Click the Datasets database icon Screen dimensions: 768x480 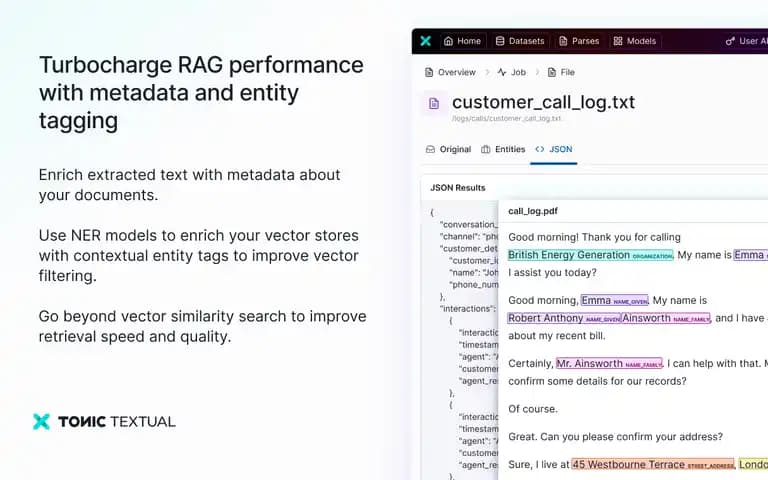(x=500, y=41)
